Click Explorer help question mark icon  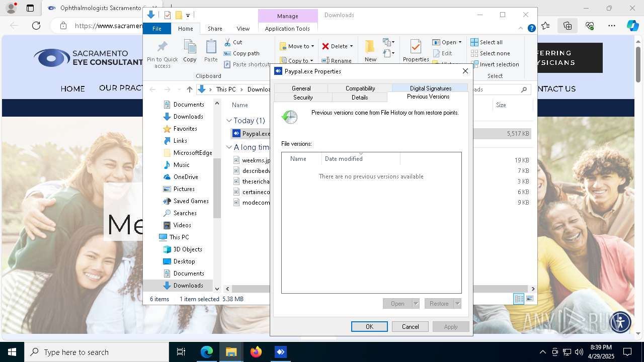pos(531,29)
